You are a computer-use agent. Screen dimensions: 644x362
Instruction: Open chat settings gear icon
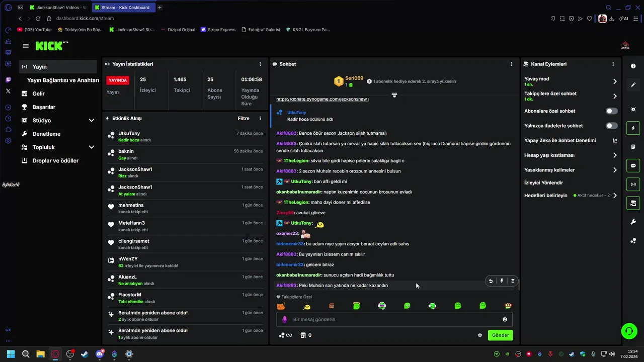coord(480,335)
